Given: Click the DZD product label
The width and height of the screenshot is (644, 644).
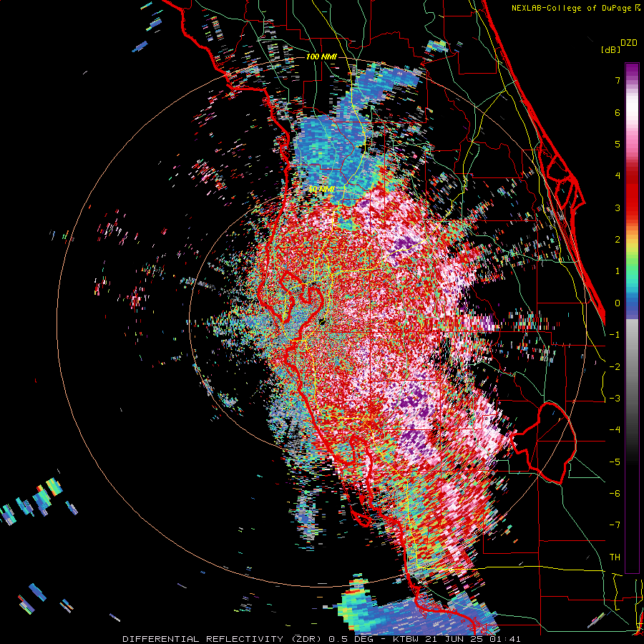Looking at the screenshot, I should coord(629,43).
